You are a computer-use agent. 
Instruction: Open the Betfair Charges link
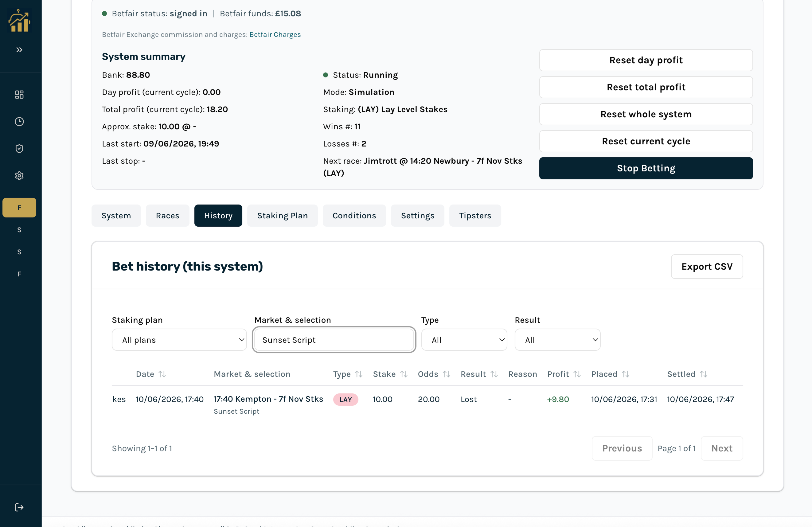click(x=275, y=34)
